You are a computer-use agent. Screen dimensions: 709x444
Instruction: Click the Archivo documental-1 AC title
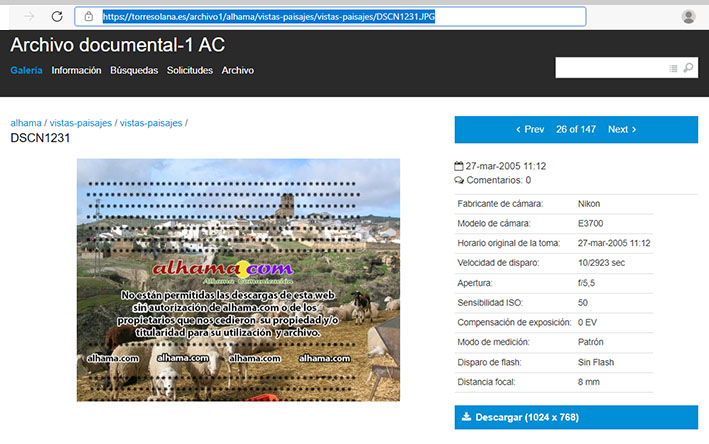(x=118, y=45)
